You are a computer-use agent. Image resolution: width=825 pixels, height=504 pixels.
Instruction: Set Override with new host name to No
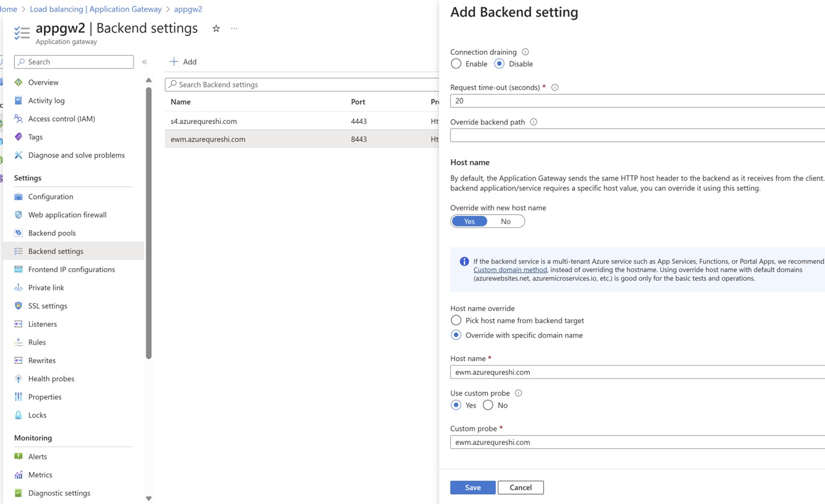pos(506,222)
